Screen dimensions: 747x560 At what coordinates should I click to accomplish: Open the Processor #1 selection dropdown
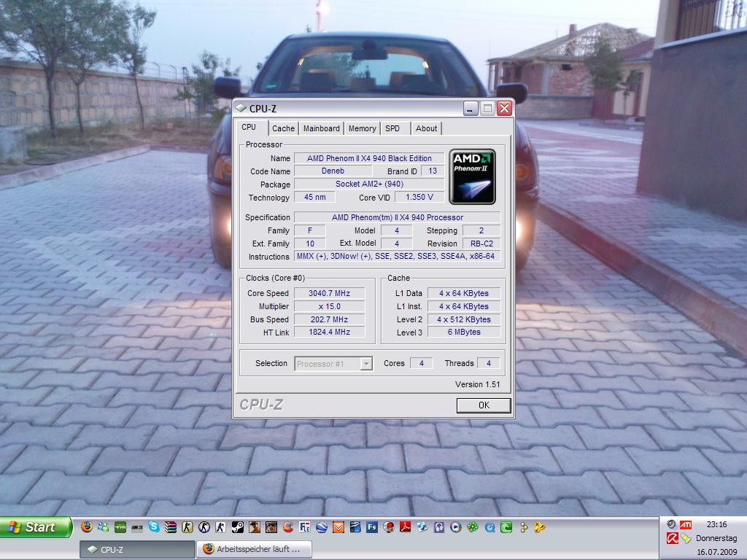(x=333, y=364)
